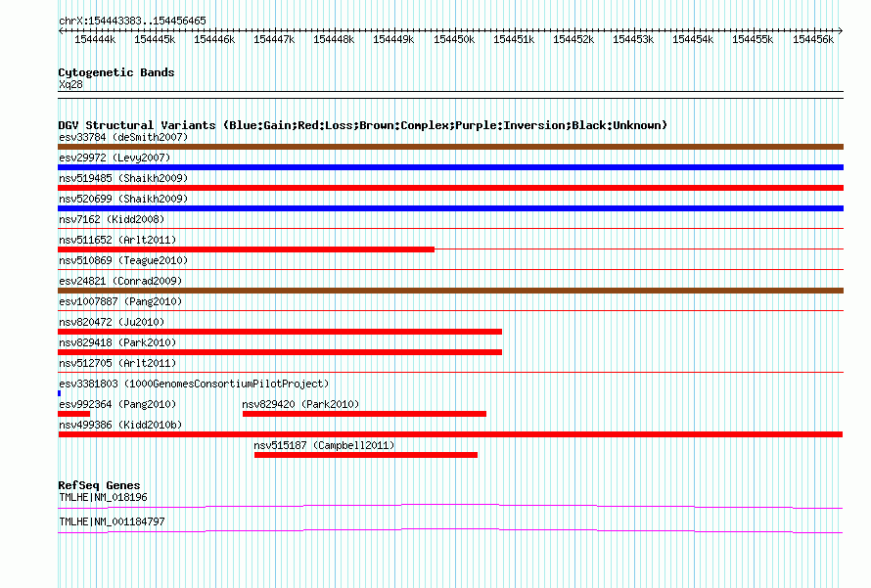Click the TMLHE|NM_001184797 gene label

coord(112,521)
